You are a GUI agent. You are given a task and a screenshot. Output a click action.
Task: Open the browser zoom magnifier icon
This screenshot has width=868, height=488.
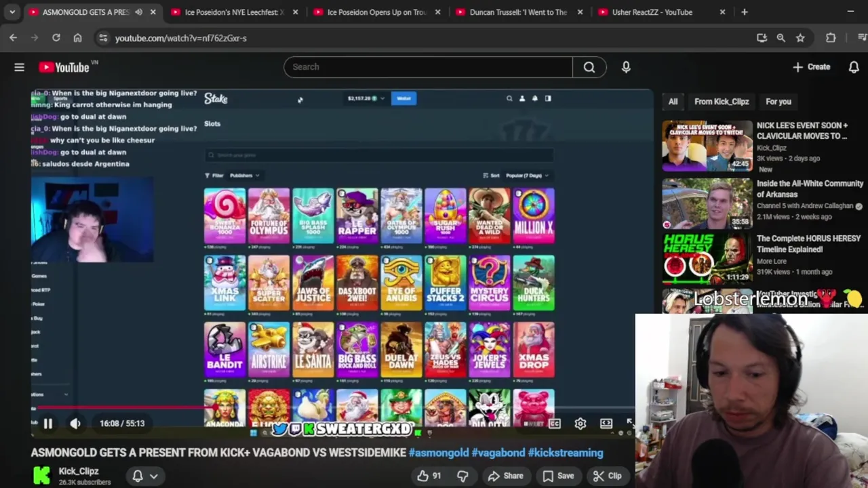(x=781, y=38)
